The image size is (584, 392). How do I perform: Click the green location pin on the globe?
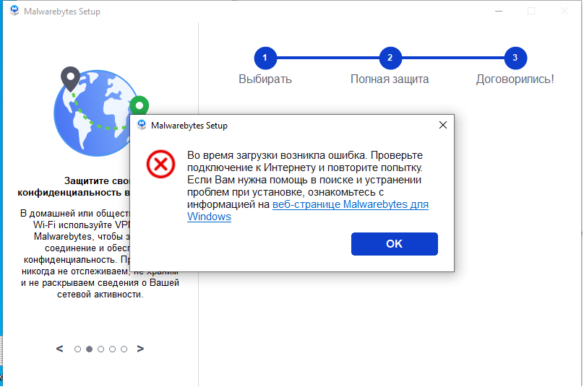(x=139, y=106)
